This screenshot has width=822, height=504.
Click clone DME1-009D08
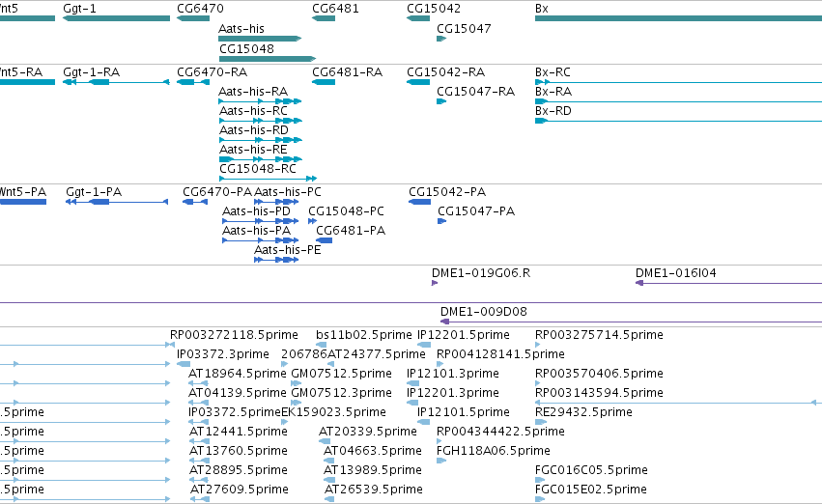[x=484, y=312]
